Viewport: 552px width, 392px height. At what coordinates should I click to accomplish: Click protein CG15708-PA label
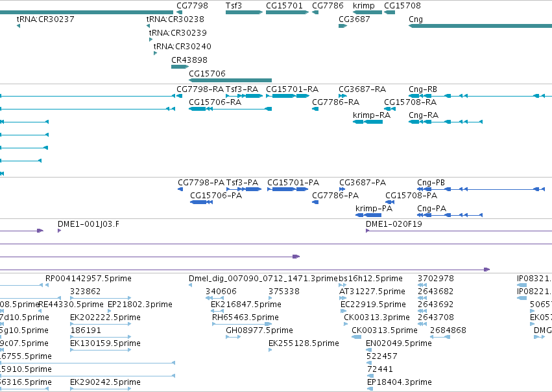coord(411,196)
